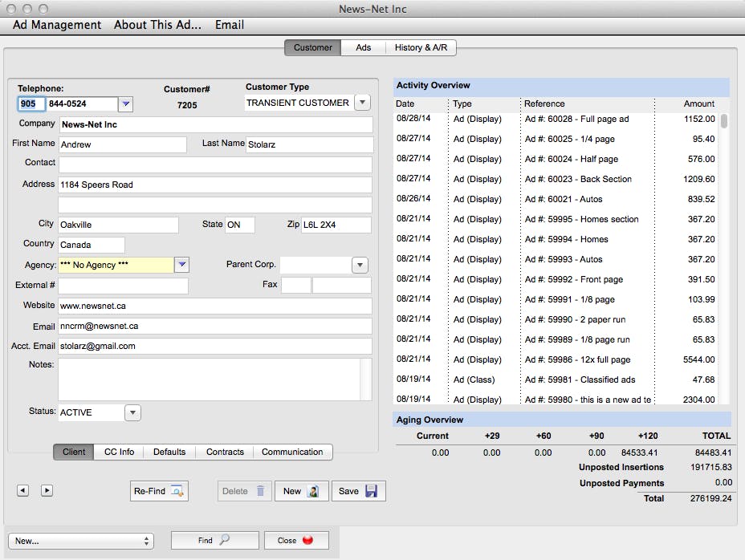Click the Save button with floppy disk icon
This screenshot has width=745, height=560.
(357, 491)
